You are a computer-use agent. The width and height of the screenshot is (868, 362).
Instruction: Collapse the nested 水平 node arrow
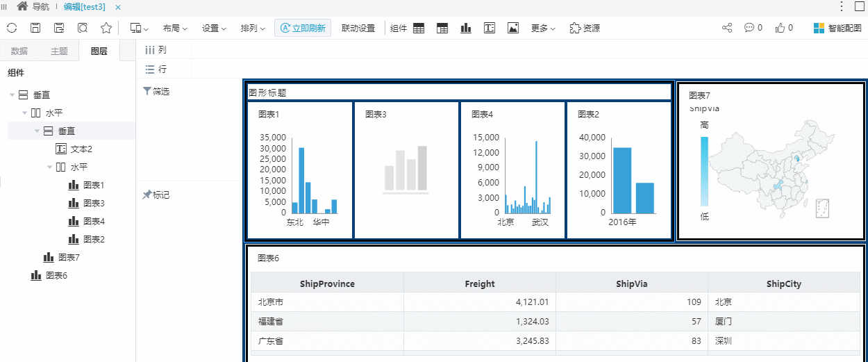click(x=49, y=167)
